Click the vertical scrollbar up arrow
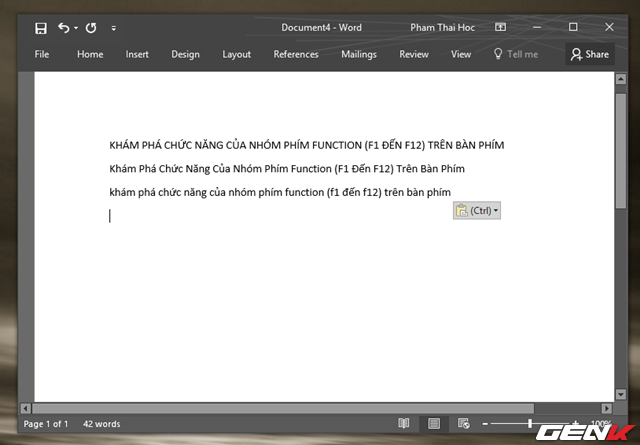This screenshot has width=640, height=445. [621, 79]
